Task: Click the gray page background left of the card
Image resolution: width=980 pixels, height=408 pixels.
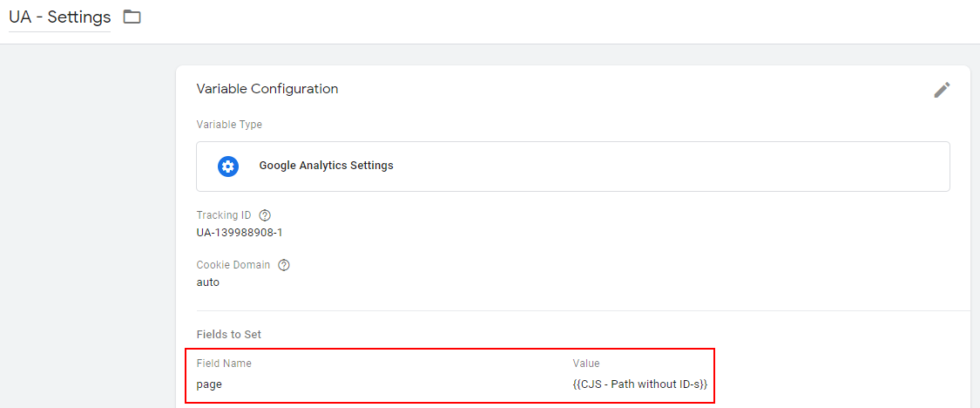Action: pos(87,225)
